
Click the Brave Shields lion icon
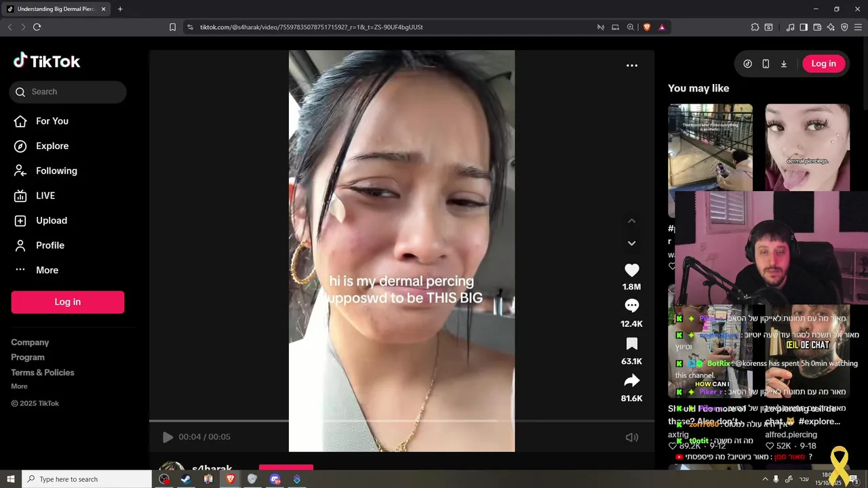tap(646, 27)
